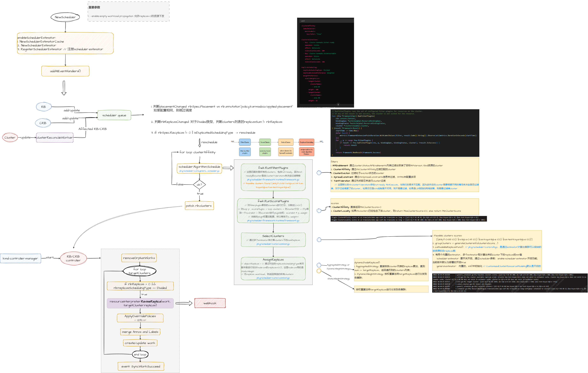Click the hollow arrow right of scheduler.Algorithm.Schedule

click(228, 168)
